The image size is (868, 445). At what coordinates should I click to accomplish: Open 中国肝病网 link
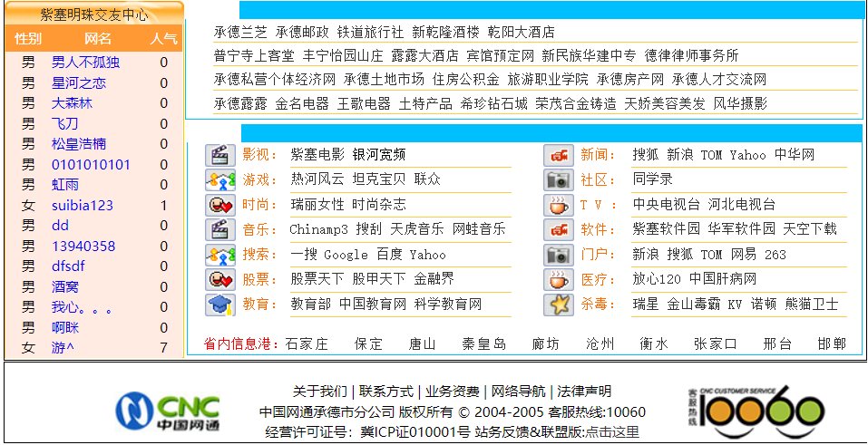(x=722, y=279)
